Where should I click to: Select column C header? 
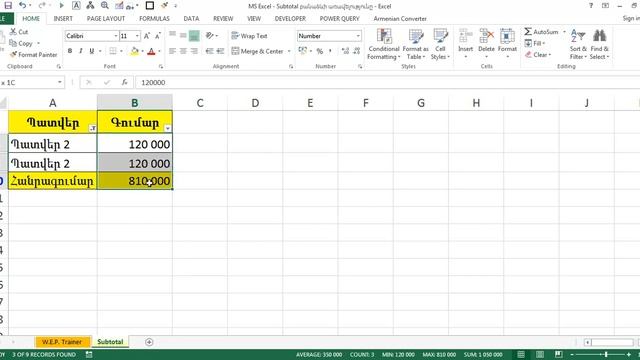click(x=200, y=103)
